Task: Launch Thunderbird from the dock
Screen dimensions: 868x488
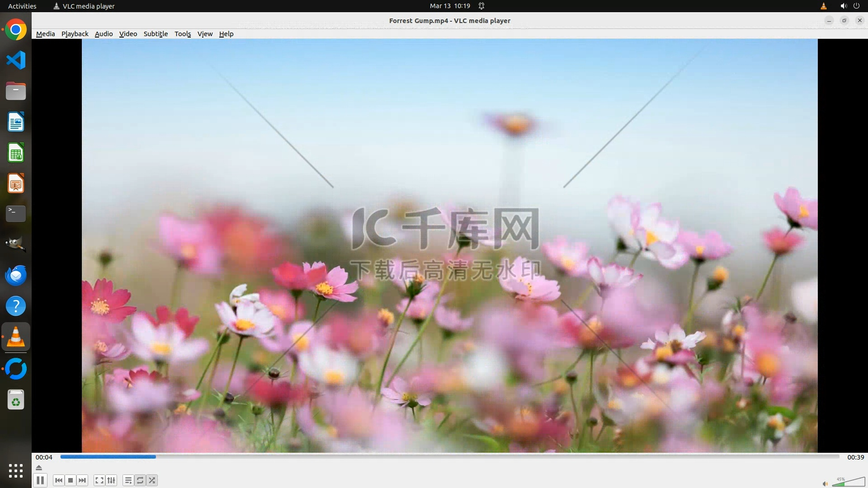Action: [x=16, y=275]
